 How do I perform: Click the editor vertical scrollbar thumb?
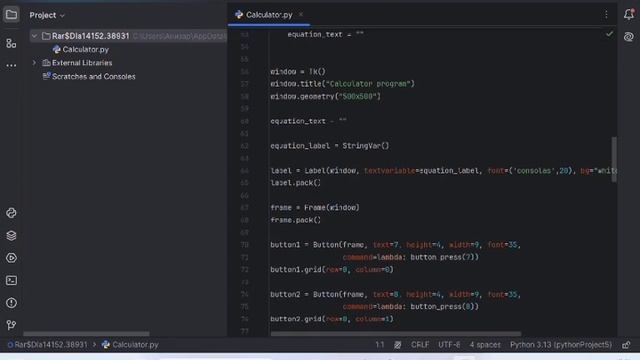(x=614, y=159)
